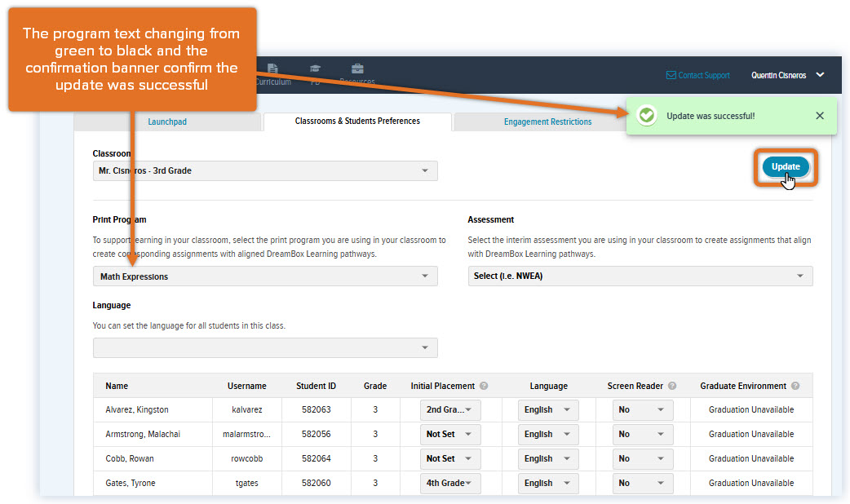
Task: Click student ID 582056
Action: (316, 434)
